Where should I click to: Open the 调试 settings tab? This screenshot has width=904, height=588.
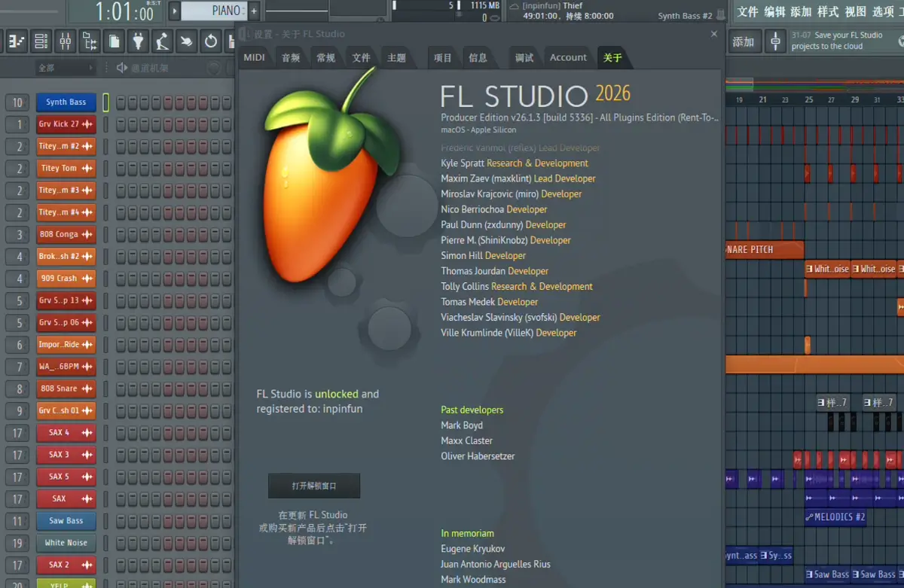[524, 58]
